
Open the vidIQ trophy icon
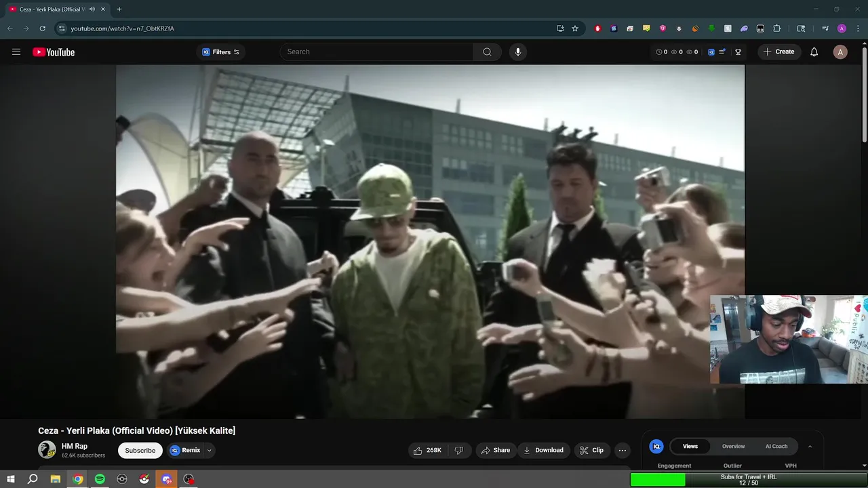coord(738,52)
